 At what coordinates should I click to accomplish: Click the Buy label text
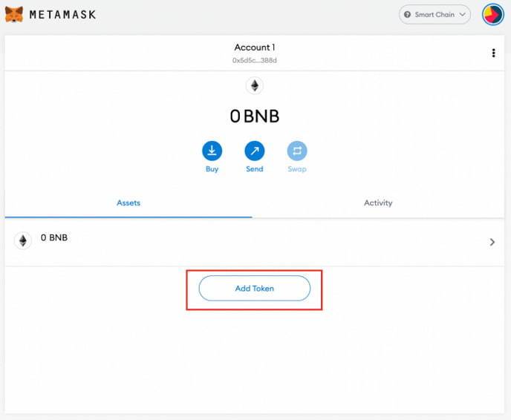(x=212, y=169)
